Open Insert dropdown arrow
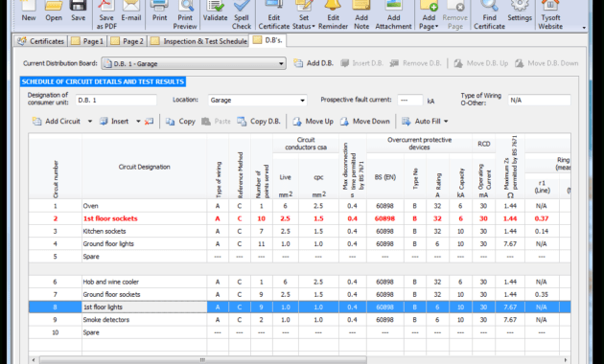The image size is (604, 364). 138,122
